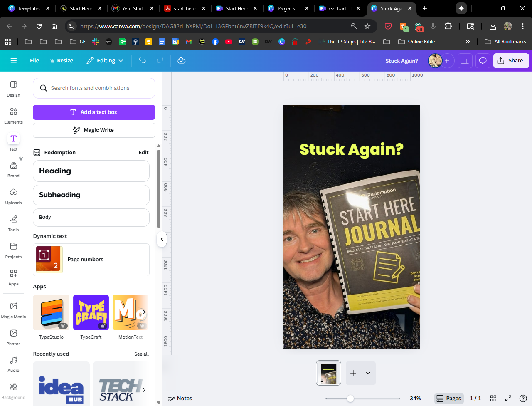
Task: Click the undo arrow icon
Action: (142, 61)
